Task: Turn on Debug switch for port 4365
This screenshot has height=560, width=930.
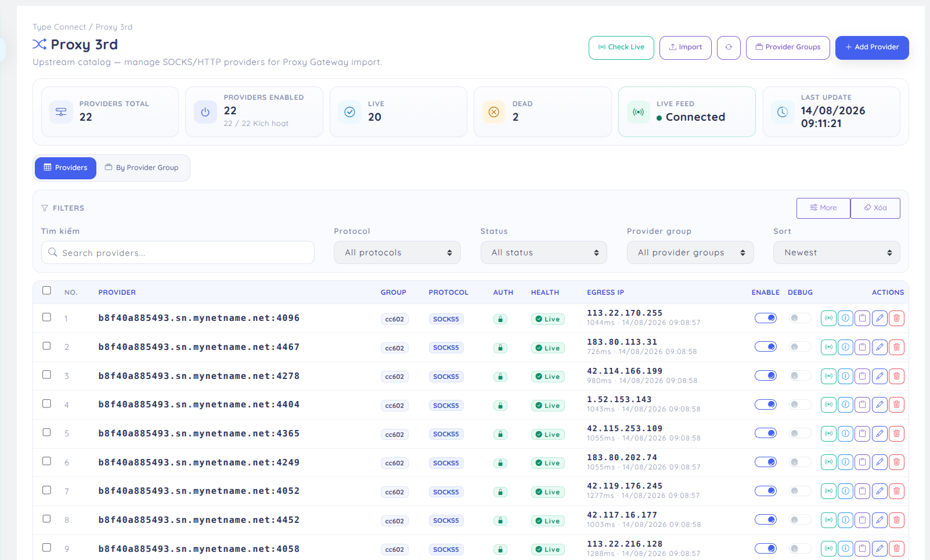Action: click(800, 433)
